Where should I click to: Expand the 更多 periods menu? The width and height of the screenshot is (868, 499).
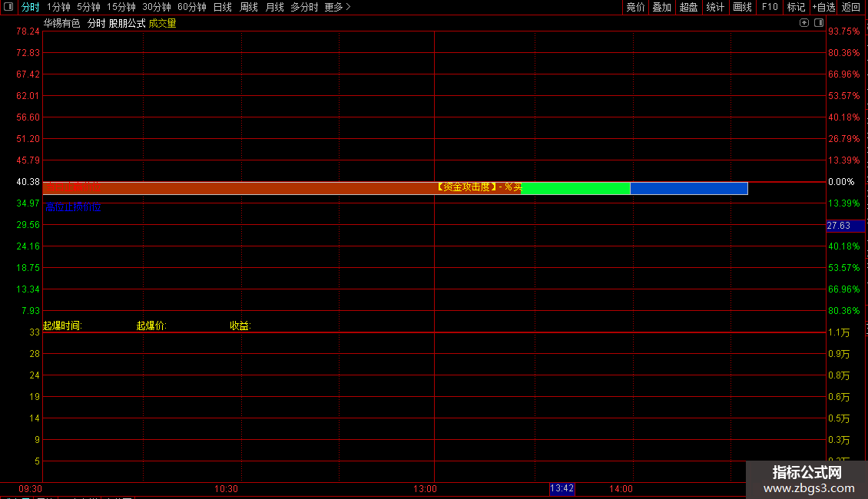coord(338,7)
